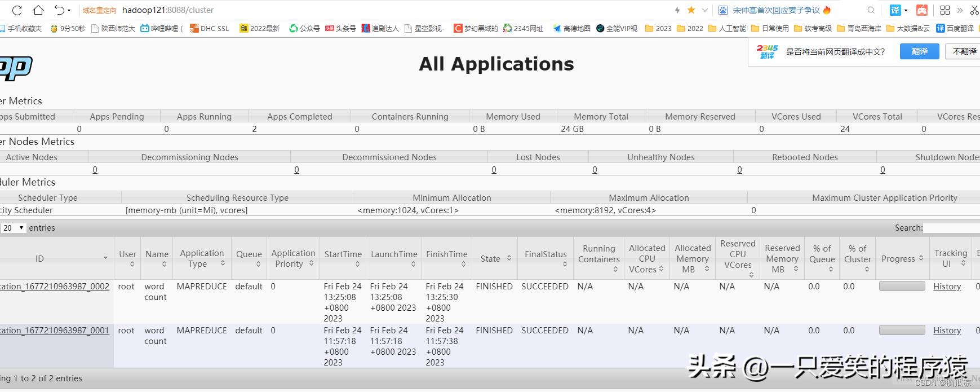
Task: Click the 不翻译 button in the translate prompt
Action: [964, 51]
